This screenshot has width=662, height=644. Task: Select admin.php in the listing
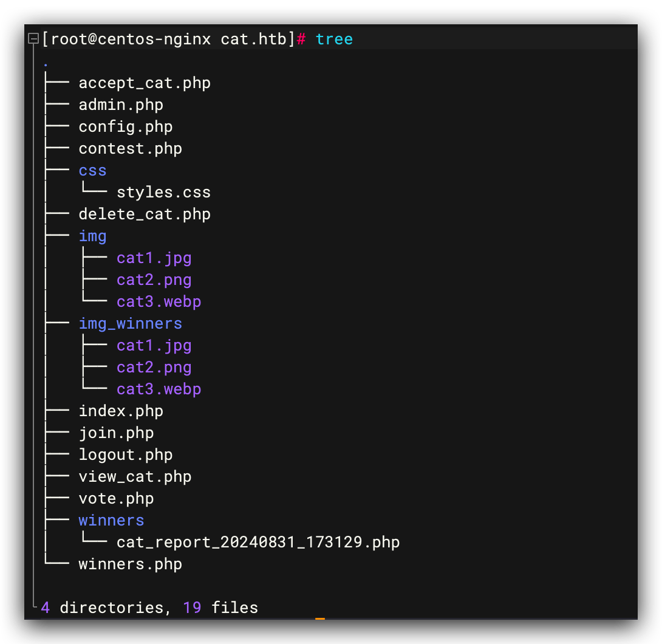[121, 105]
